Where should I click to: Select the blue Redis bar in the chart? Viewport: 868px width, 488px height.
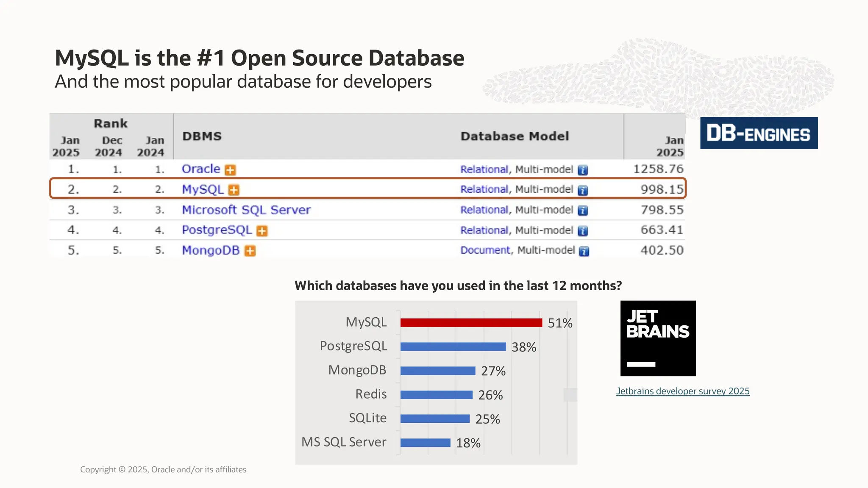point(437,395)
